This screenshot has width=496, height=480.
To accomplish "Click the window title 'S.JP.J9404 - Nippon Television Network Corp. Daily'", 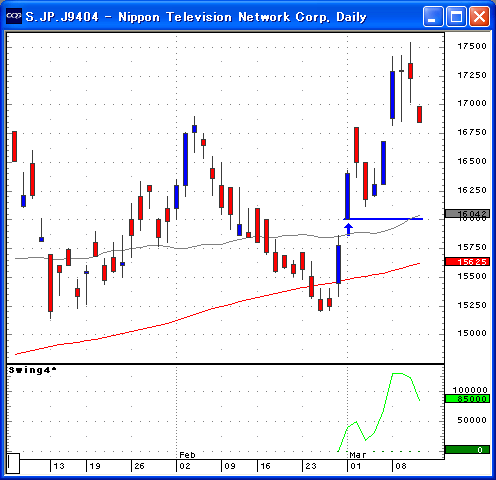I will 196,17.
